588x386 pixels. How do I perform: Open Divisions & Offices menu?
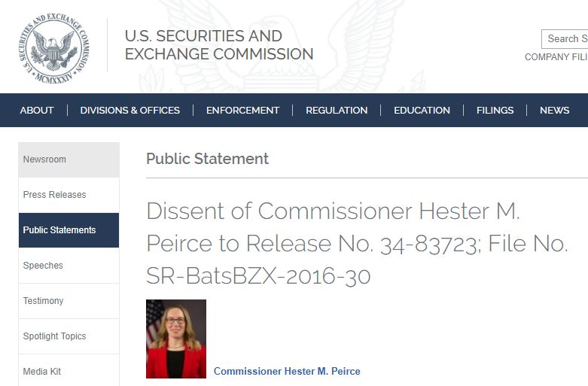click(x=130, y=110)
